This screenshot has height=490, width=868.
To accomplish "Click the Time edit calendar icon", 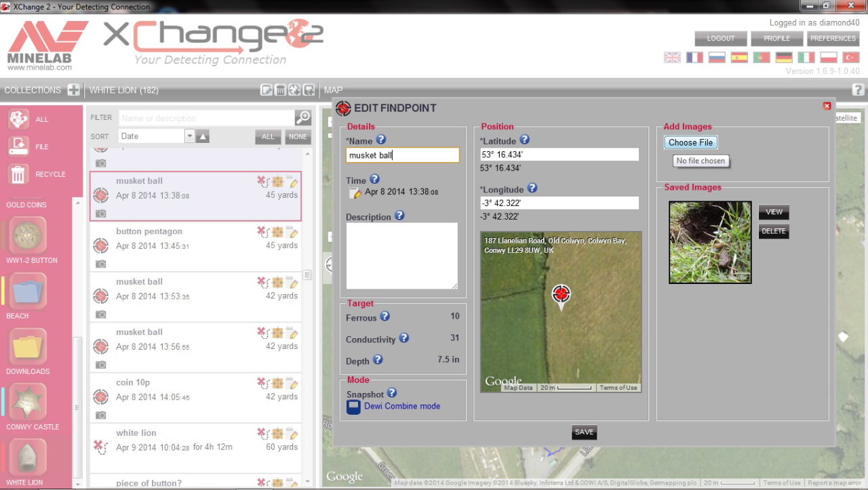I will click(x=355, y=193).
